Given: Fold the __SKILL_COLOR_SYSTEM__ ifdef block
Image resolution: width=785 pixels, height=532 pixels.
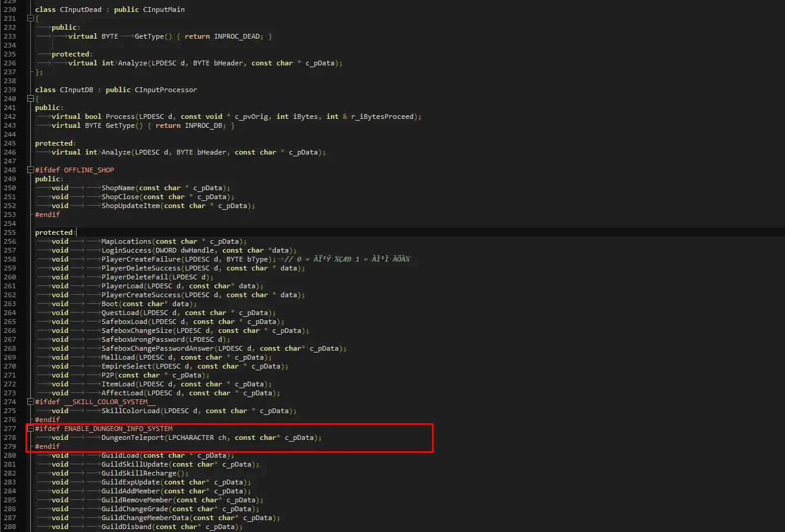Looking at the screenshot, I should click(x=30, y=402).
